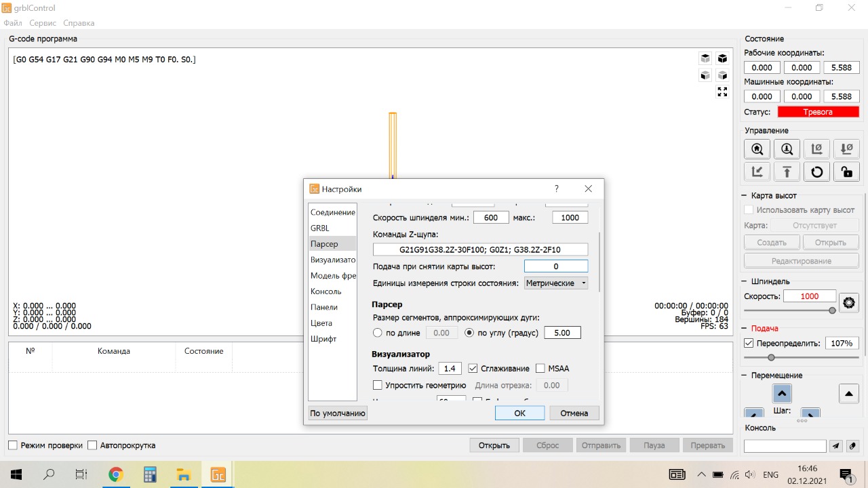Start the Z-probe from Управление panel
The height and width of the screenshot is (488, 868).
point(787,149)
